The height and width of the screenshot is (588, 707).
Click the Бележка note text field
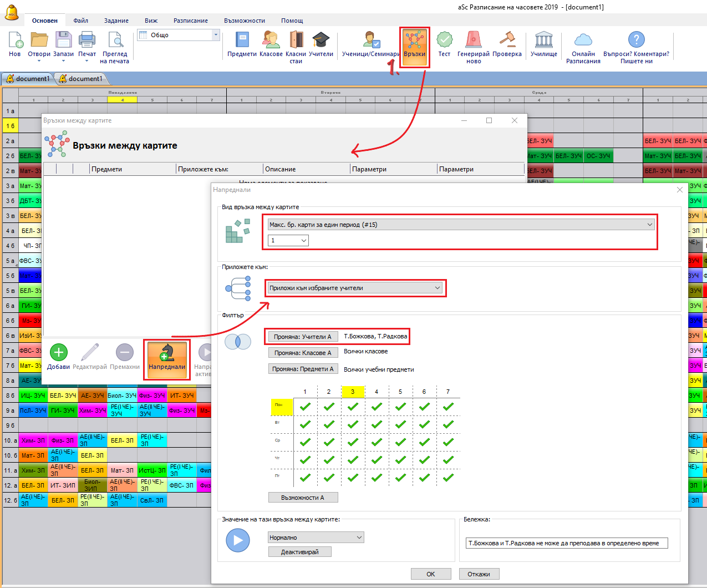point(566,543)
